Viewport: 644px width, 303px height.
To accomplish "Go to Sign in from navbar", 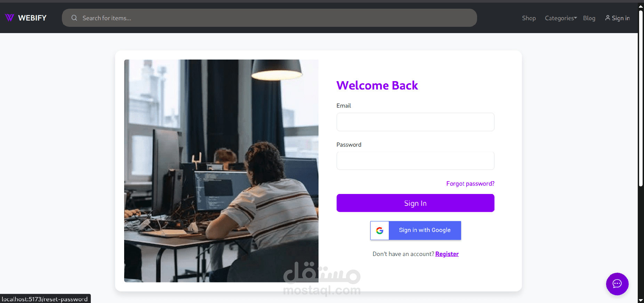I will [x=618, y=18].
